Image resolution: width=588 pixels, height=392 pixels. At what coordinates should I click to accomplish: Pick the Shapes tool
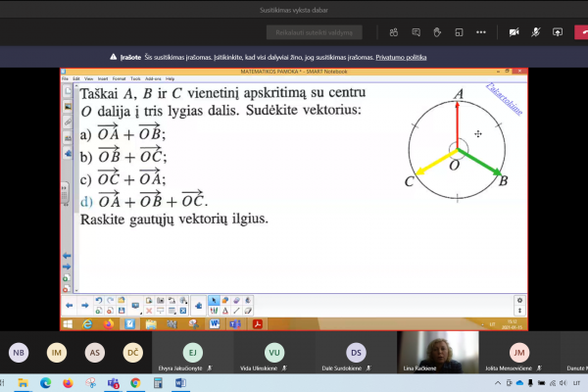pyautogui.click(x=225, y=301)
